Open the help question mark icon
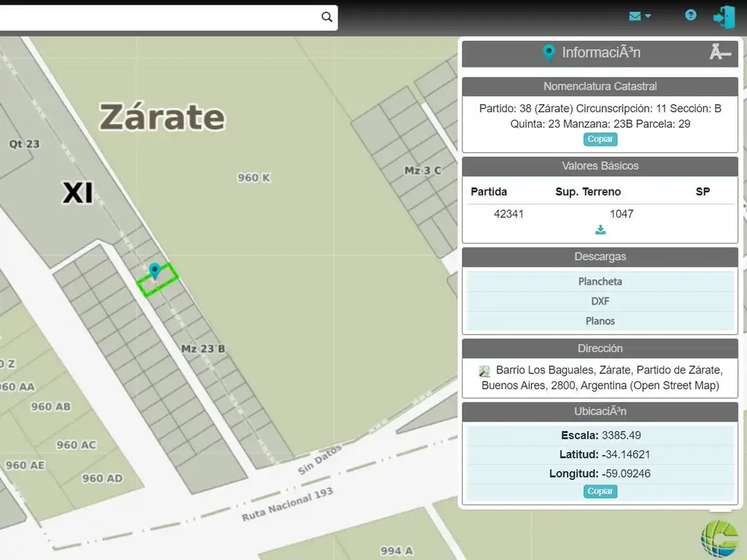Viewport: 747px width, 560px height. click(690, 15)
